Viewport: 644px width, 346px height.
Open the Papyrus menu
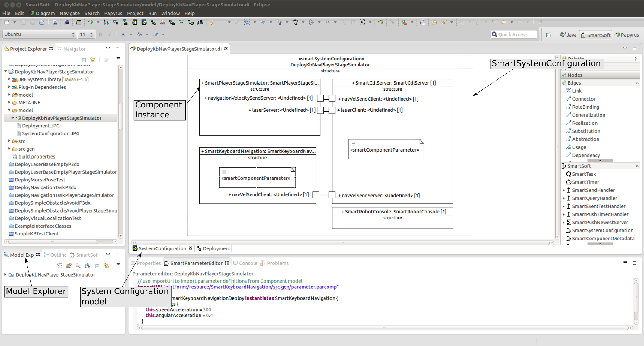113,13
